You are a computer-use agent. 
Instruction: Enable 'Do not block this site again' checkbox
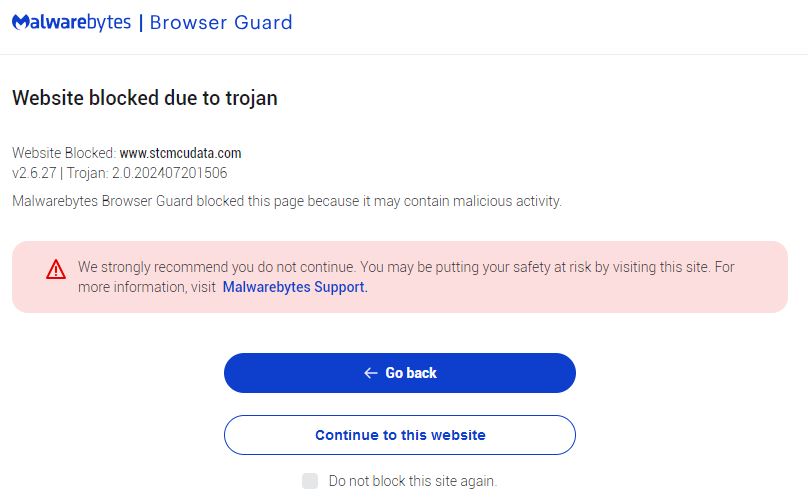310,481
